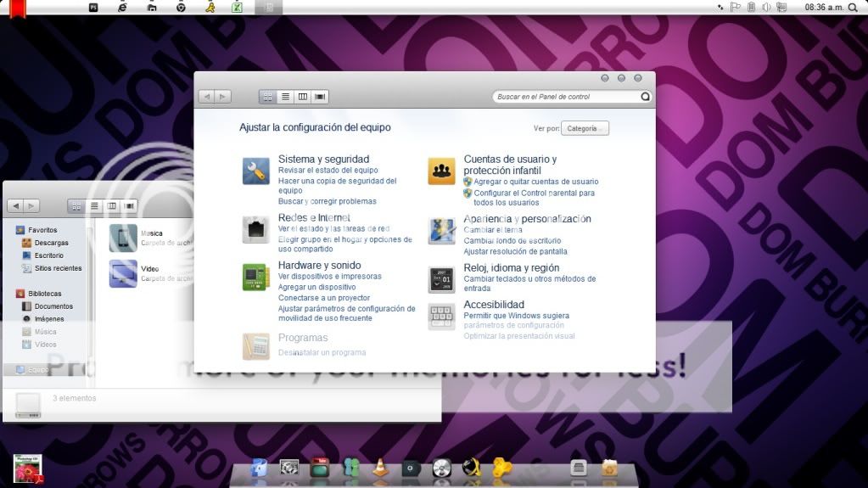Click the Chrome icon in the top bar

click(x=181, y=7)
